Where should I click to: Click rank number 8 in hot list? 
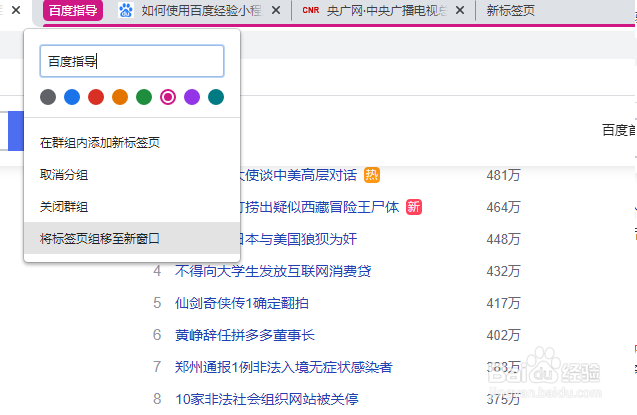coord(157,399)
